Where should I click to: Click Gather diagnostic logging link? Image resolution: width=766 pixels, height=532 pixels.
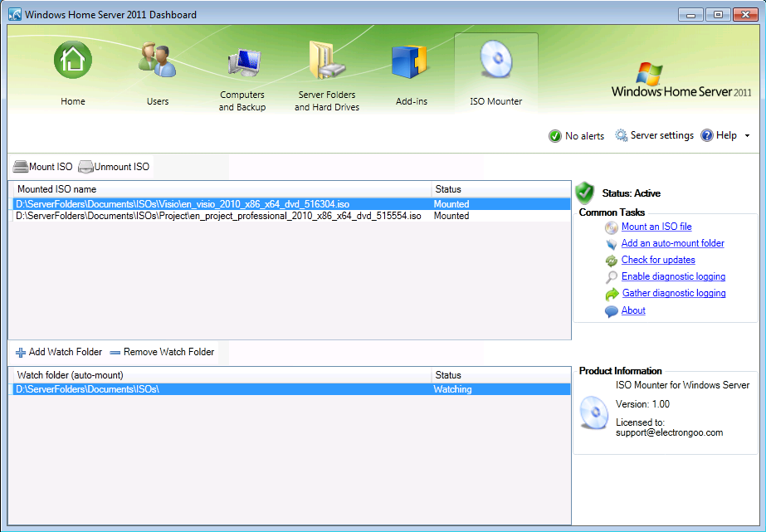pyautogui.click(x=673, y=293)
